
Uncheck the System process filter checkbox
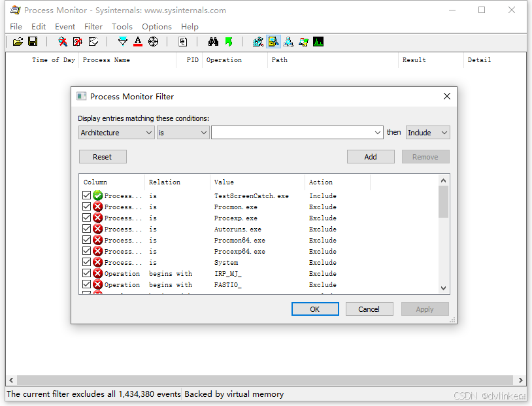point(86,262)
